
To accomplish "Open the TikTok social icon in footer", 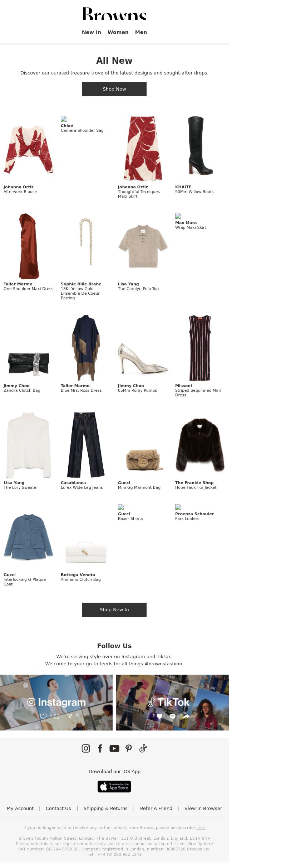I will click(x=143, y=748).
